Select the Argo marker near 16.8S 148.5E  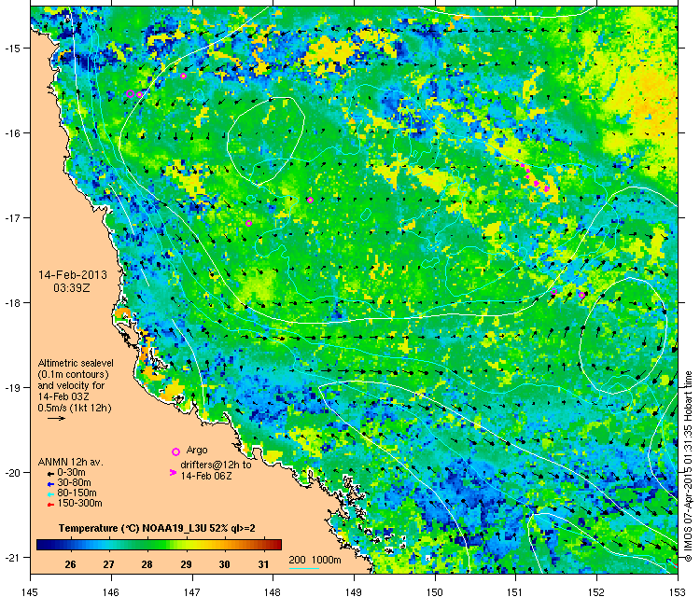(310, 200)
